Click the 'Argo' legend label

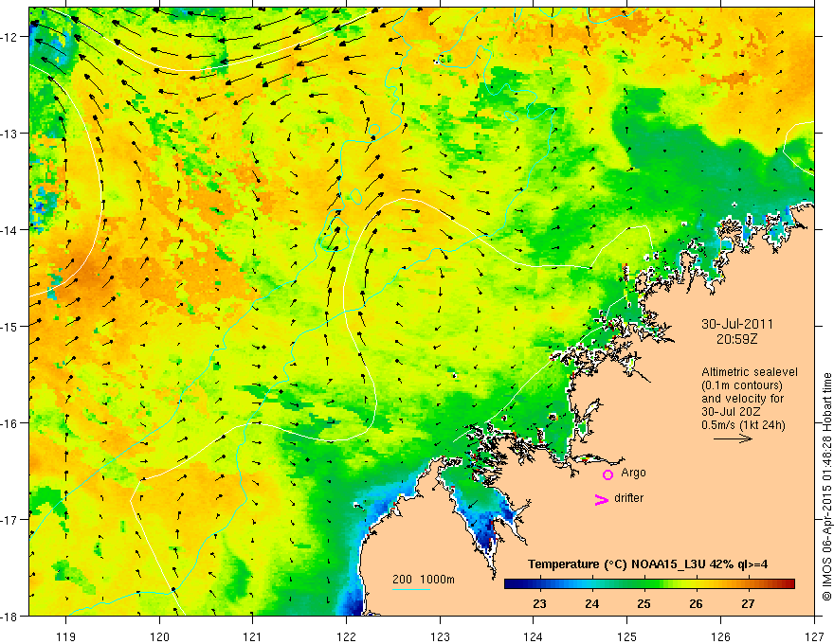coord(633,473)
